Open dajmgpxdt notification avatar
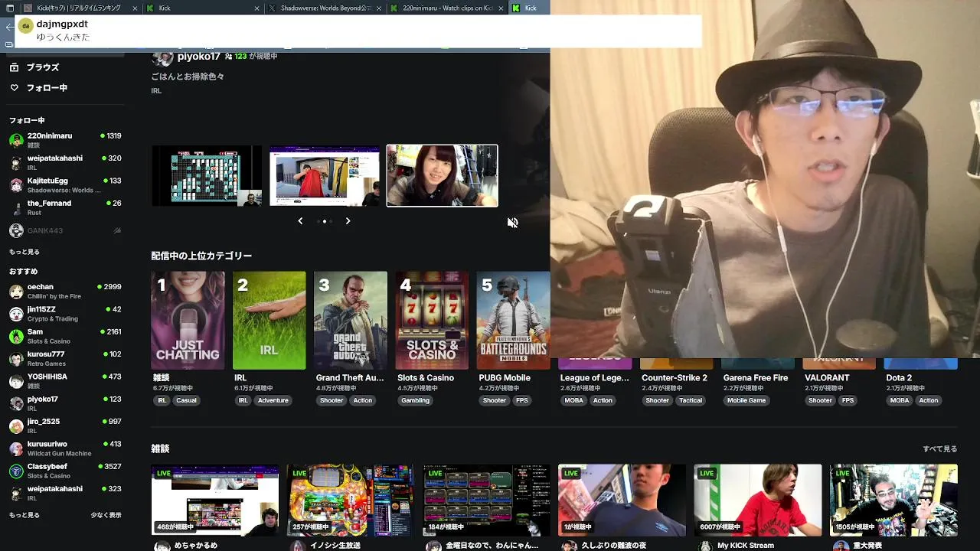The height and width of the screenshot is (551, 980). coord(25,26)
